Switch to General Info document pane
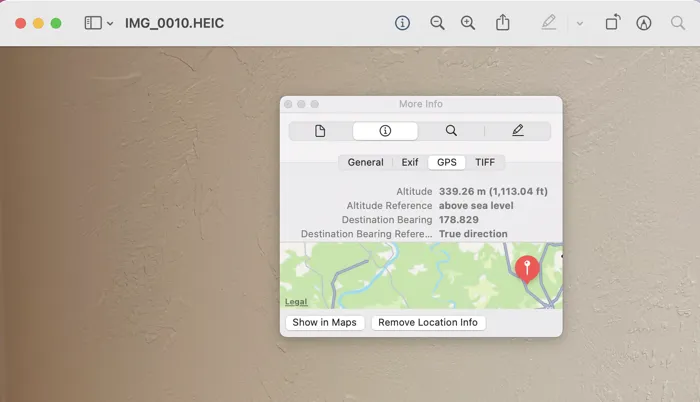 [320, 131]
